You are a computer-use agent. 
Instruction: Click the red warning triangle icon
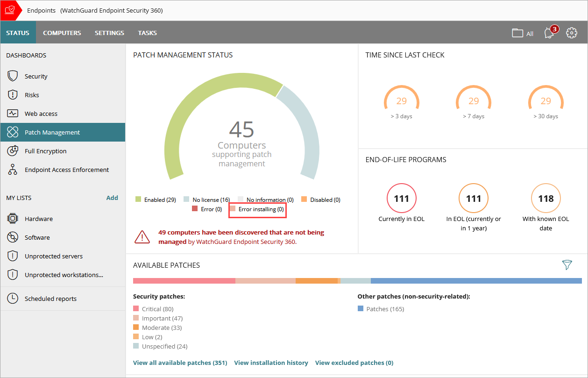[x=142, y=237]
